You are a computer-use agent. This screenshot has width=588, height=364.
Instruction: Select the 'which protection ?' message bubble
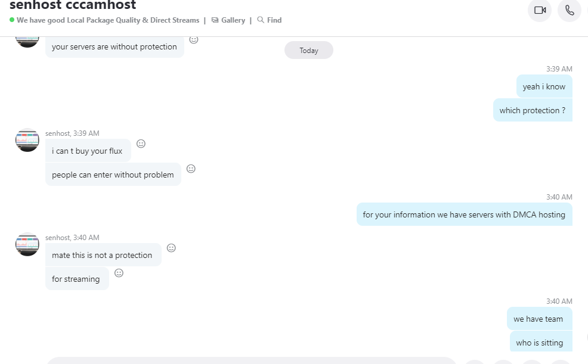(x=533, y=110)
